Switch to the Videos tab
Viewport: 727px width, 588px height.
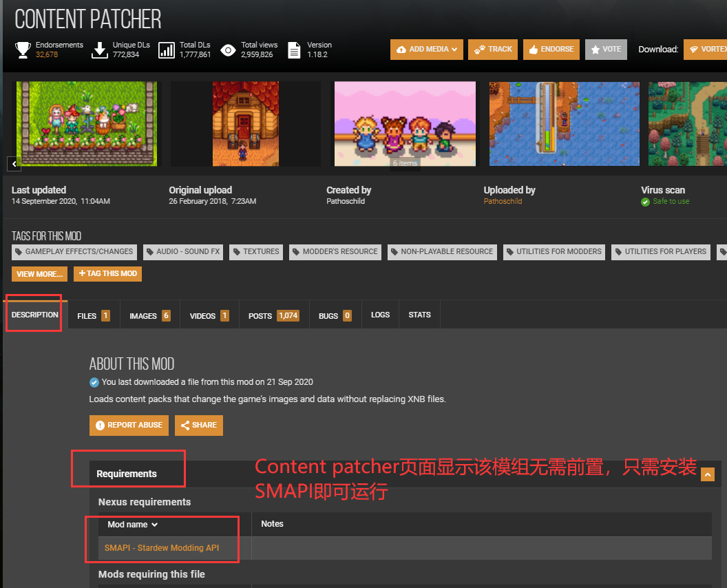coord(209,316)
